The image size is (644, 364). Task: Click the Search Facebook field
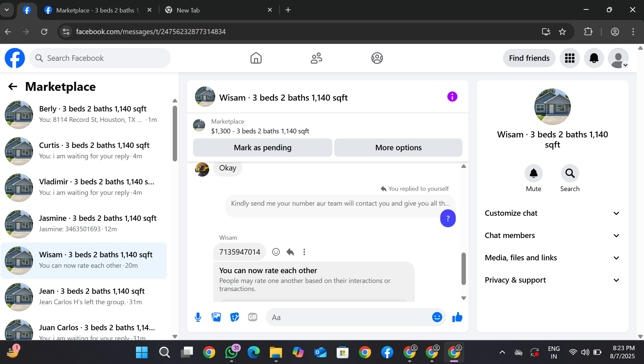pyautogui.click(x=100, y=58)
